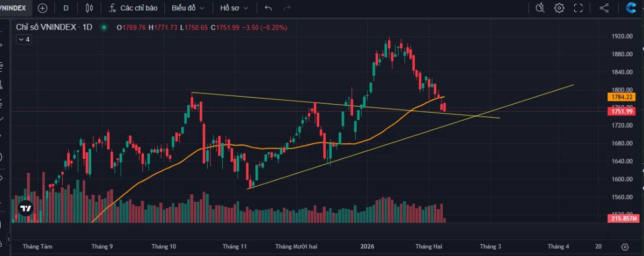Click the Chỉ số VNINDEX 1D chart title
Screen dimensions: 644x256
tap(55, 27)
